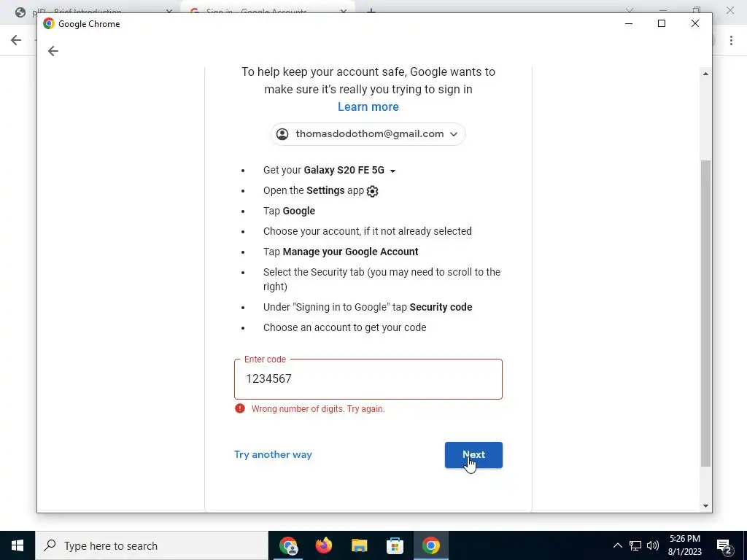Go back using the arrow in the popup window
The height and width of the screenshot is (560, 747).
(53, 51)
